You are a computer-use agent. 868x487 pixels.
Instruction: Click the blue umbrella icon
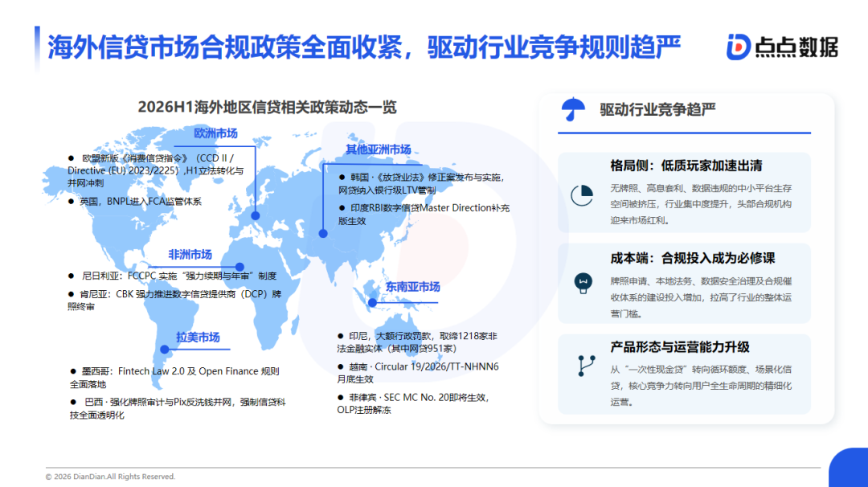(573, 109)
